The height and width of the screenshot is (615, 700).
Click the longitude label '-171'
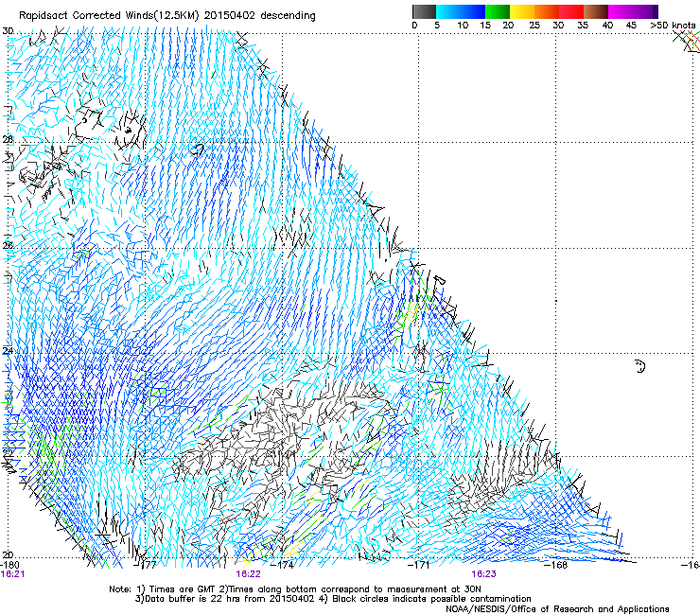pyautogui.click(x=419, y=565)
